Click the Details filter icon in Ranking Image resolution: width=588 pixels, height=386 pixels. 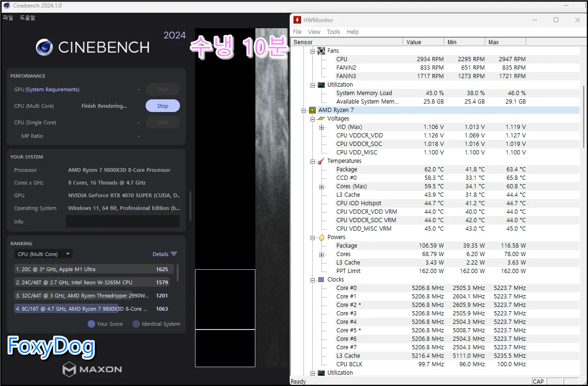coord(174,254)
